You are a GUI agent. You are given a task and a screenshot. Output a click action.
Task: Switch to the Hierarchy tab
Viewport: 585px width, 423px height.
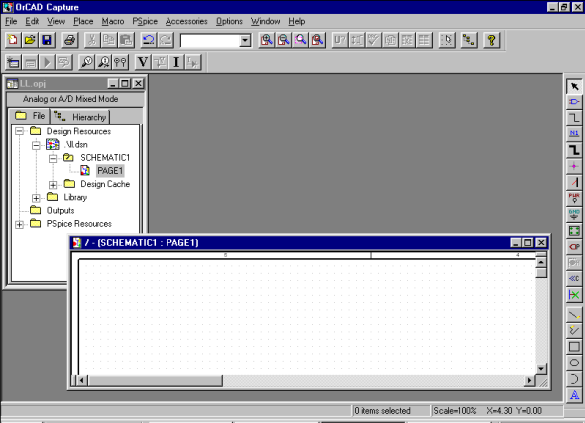click(80, 117)
